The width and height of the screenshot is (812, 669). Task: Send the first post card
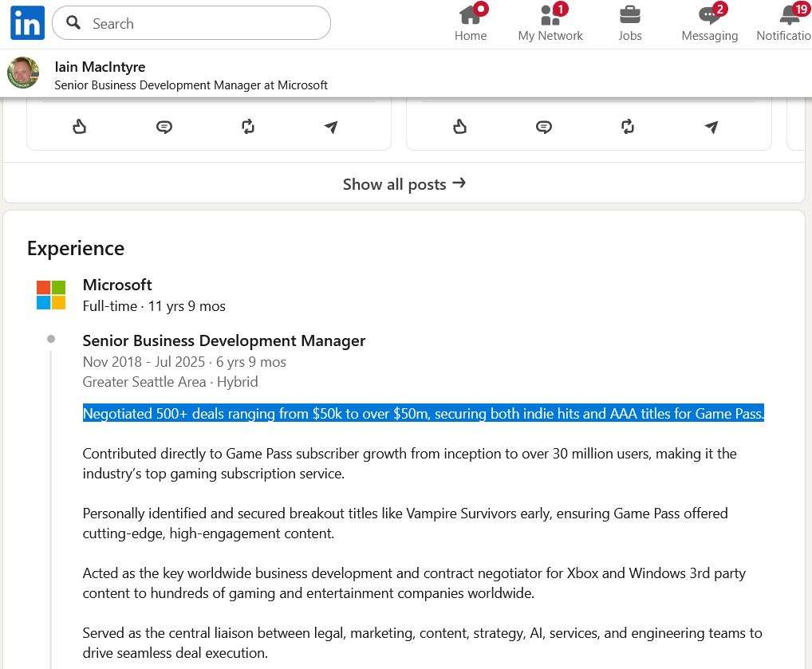331,127
